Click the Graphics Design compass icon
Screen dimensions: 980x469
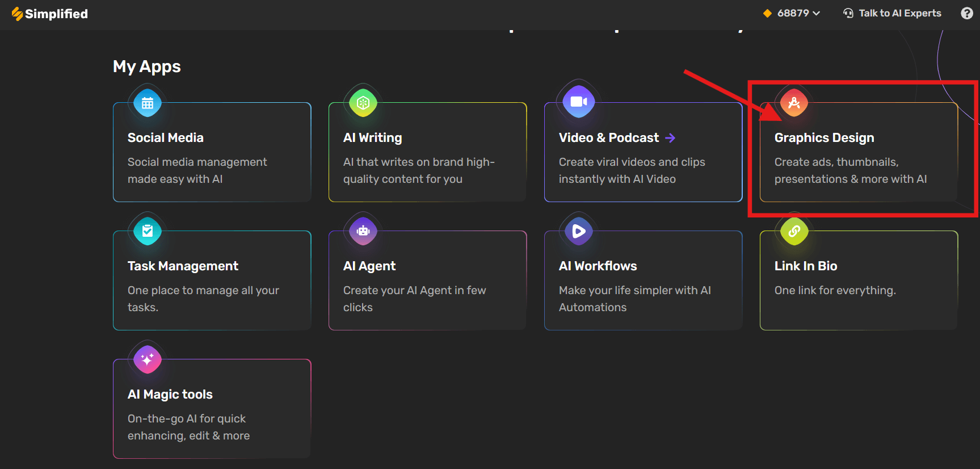click(794, 103)
